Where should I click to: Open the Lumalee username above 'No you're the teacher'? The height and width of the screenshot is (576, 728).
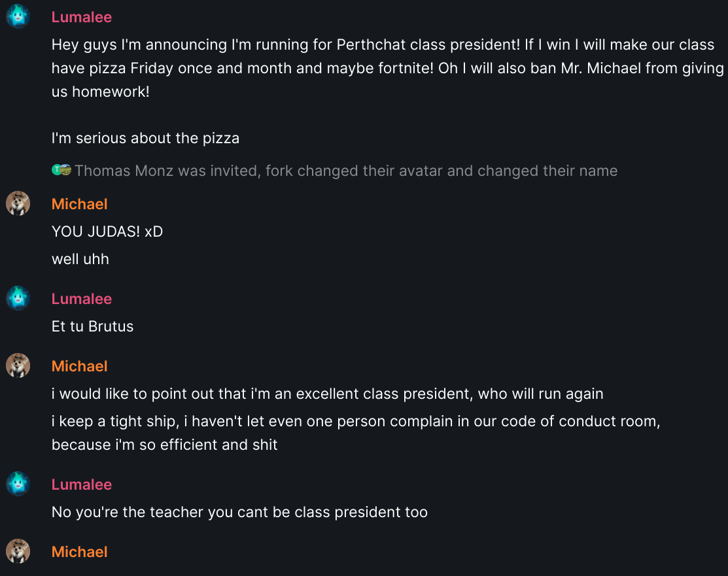tap(82, 484)
